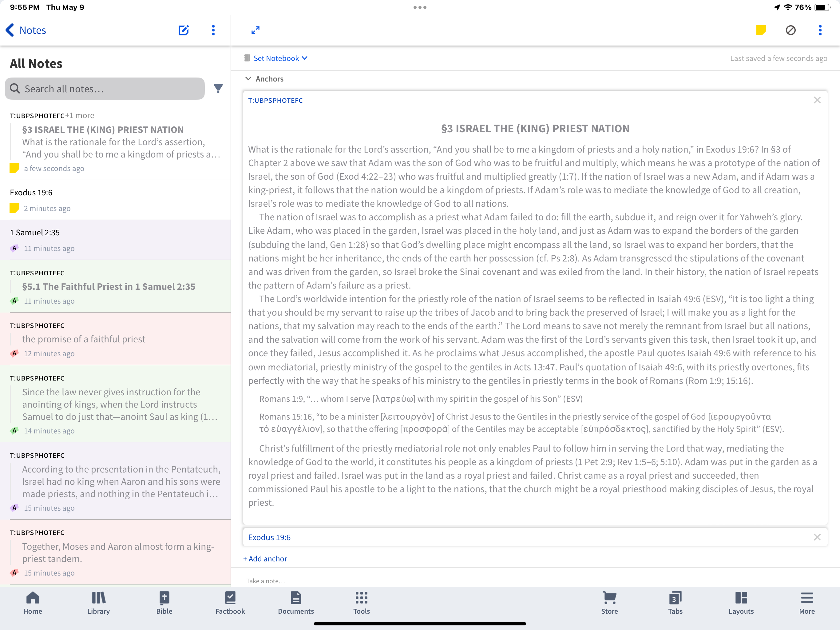Change the yellow note color marker
The height and width of the screenshot is (630, 840).
point(761,30)
